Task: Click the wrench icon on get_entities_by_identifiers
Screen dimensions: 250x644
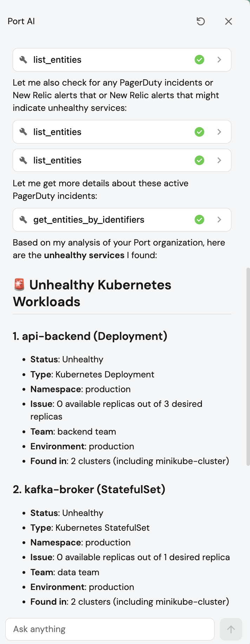Action: click(24, 220)
